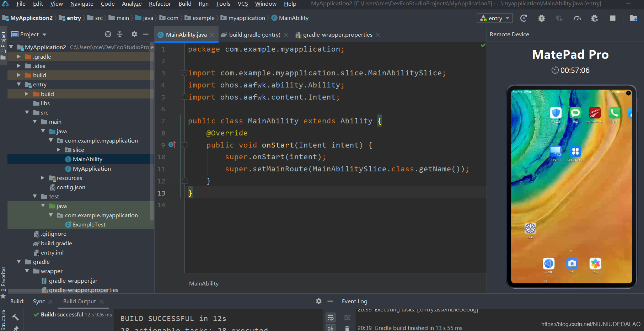
Task: Mark Event Log notifications as read
Action: 348,317
